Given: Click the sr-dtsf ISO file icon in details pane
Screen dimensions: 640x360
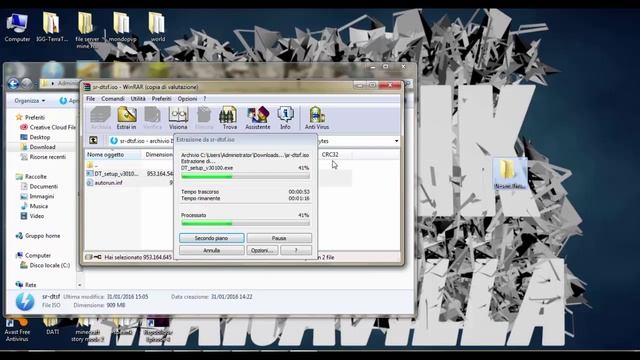Looking at the screenshot, I should click(x=24, y=301).
